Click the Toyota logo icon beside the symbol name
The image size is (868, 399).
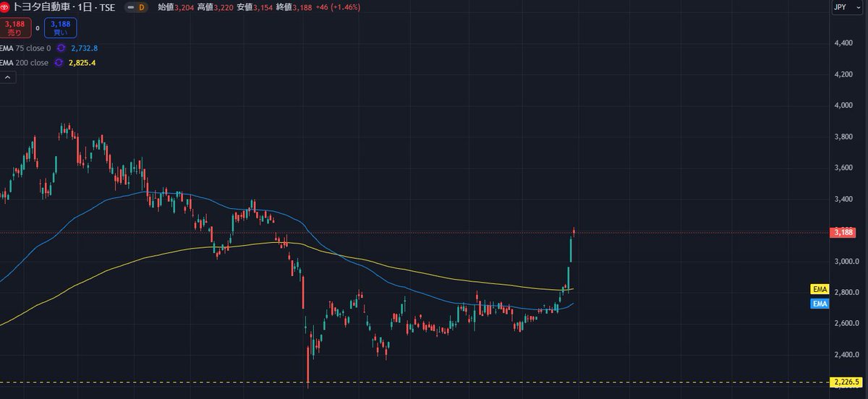point(5,7)
